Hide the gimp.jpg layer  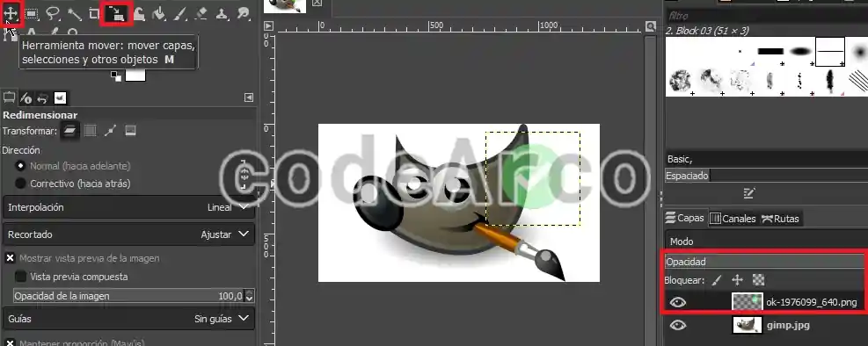[x=677, y=326]
